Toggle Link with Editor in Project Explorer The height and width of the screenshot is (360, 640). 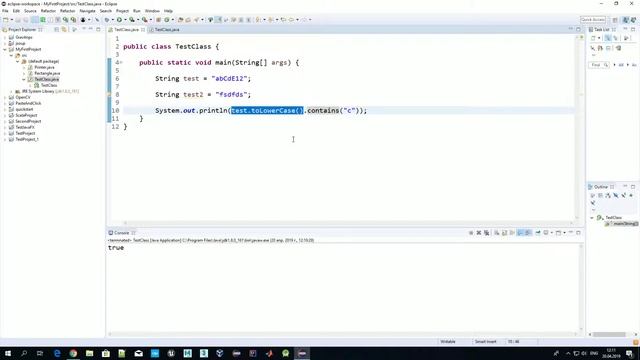pyautogui.click(x=64, y=29)
